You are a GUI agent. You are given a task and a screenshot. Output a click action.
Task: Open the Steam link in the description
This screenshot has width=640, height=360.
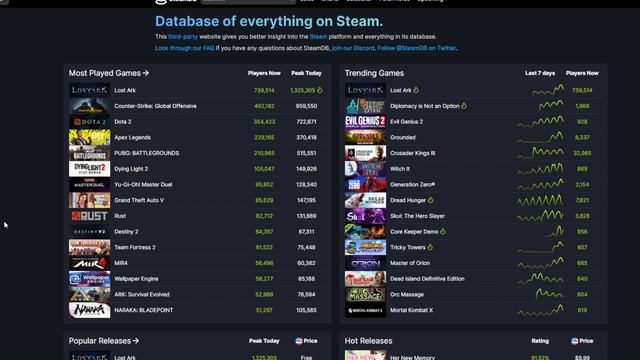[x=318, y=37]
